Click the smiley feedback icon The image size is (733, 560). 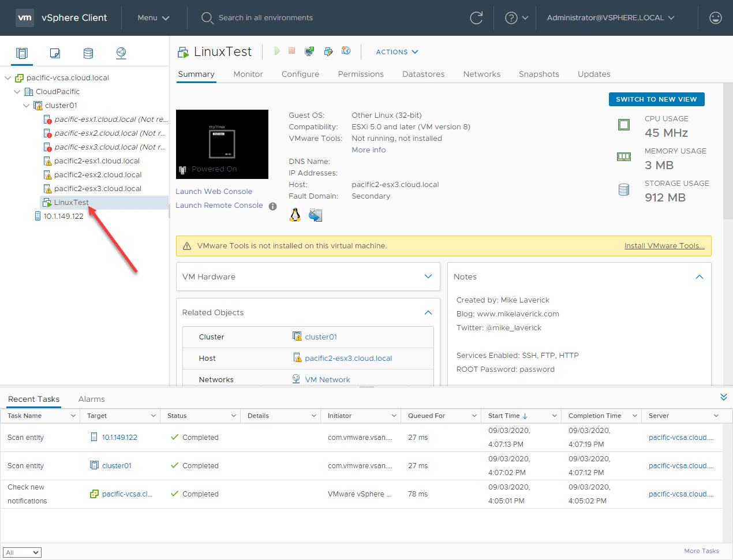click(716, 18)
